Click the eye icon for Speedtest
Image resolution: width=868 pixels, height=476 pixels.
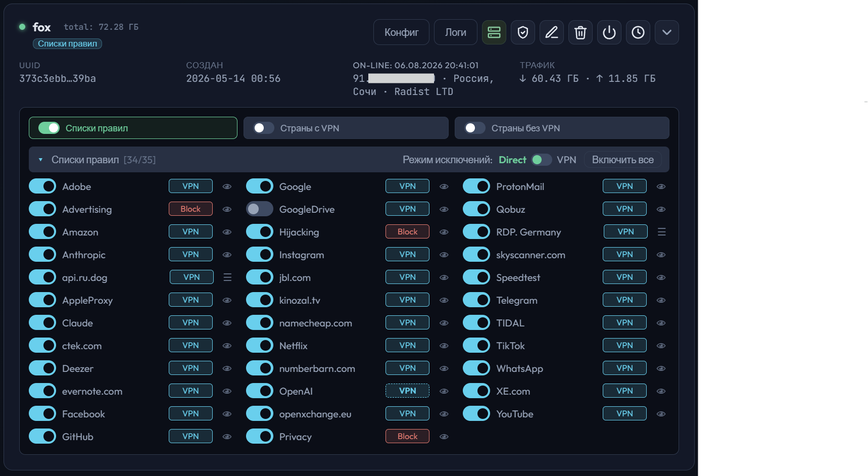coord(661,277)
